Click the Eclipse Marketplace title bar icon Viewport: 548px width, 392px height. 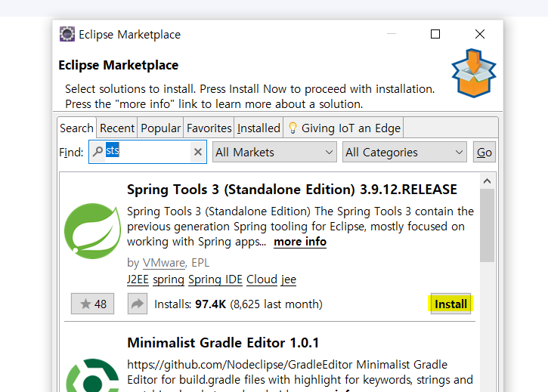pos(67,34)
